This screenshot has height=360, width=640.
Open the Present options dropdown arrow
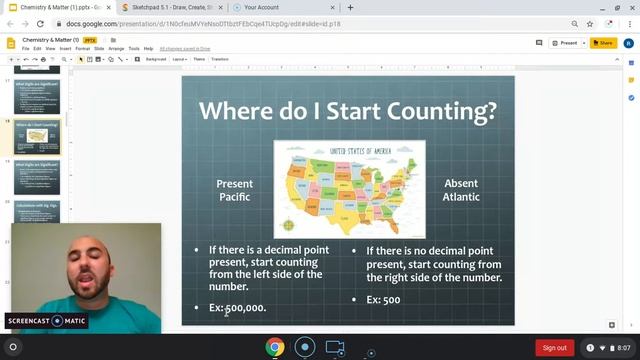(584, 43)
